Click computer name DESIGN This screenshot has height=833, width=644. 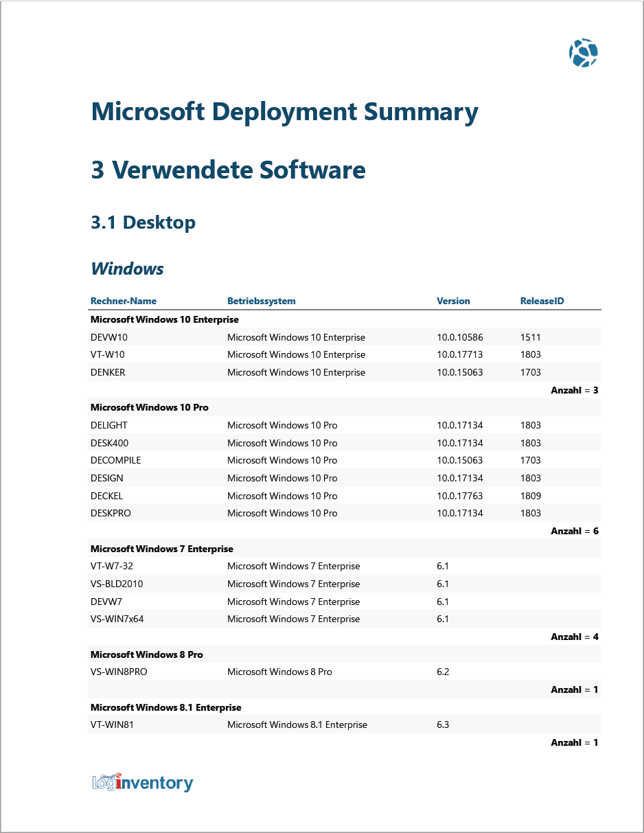click(x=107, y=478)
